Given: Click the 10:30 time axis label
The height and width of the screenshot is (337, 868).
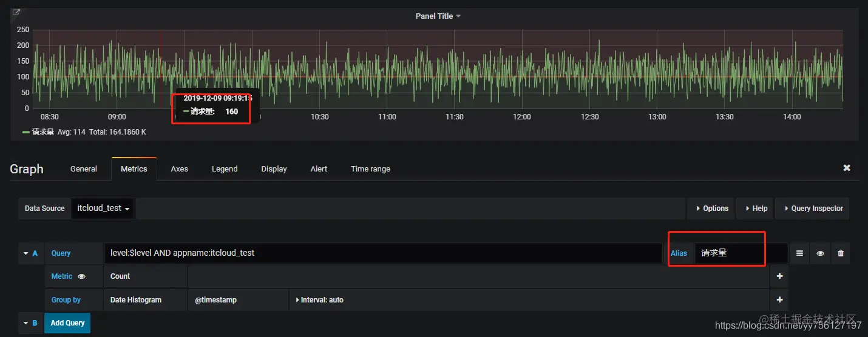Looking at the screenshot, I should point(320,117).
